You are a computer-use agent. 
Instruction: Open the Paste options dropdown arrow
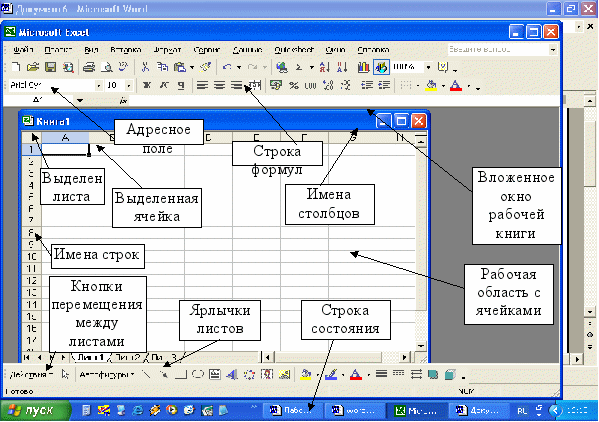[x=192, y=67]
